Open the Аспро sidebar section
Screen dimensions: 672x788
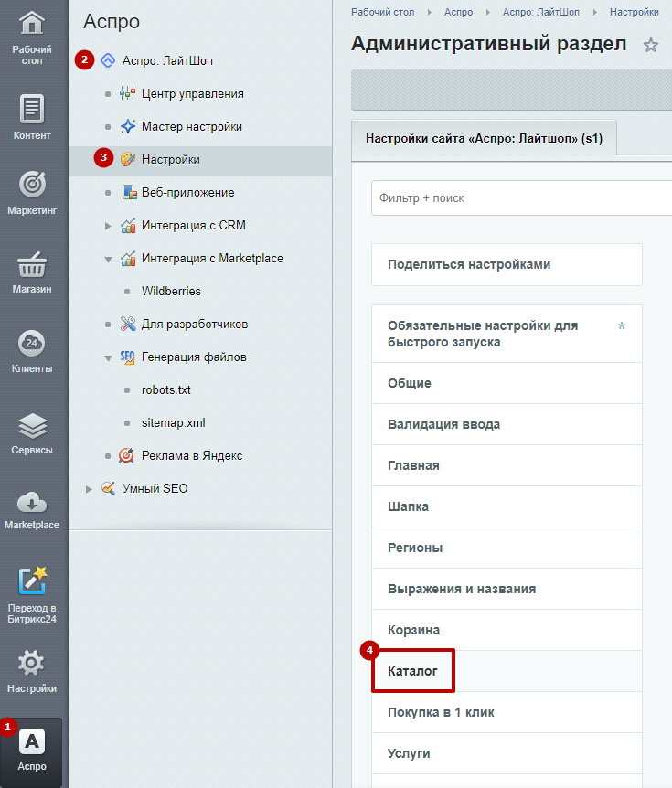[32, 751]
